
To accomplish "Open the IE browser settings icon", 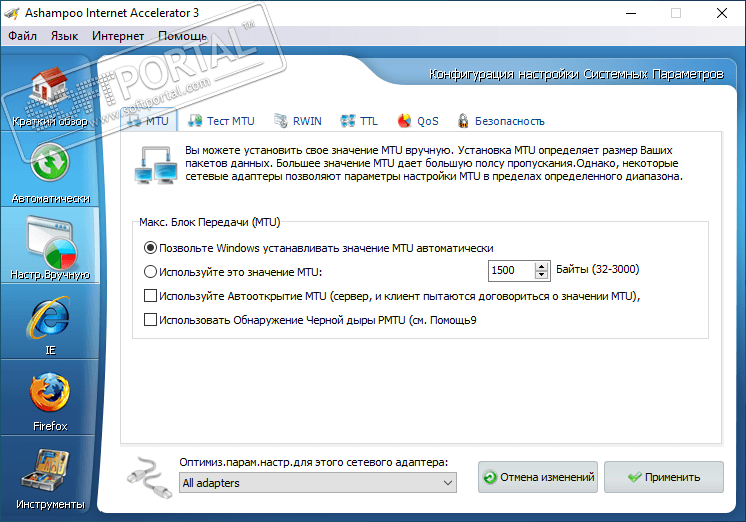I will (50, 317).
